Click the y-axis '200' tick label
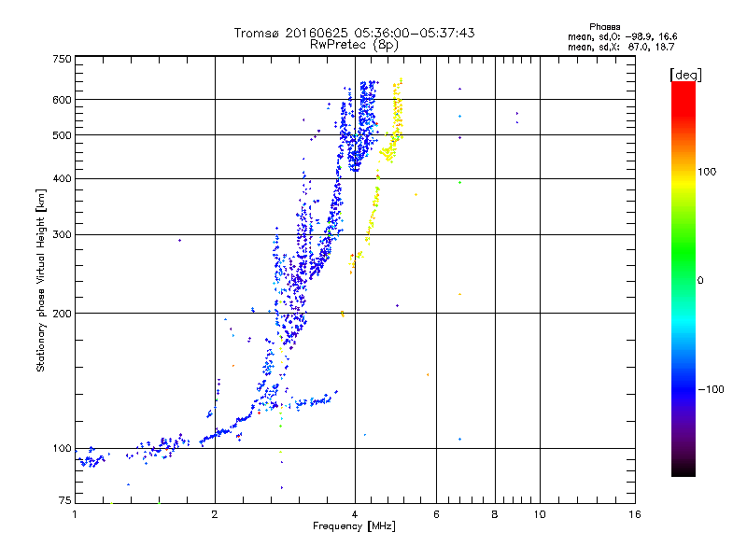 click(62, 314)
